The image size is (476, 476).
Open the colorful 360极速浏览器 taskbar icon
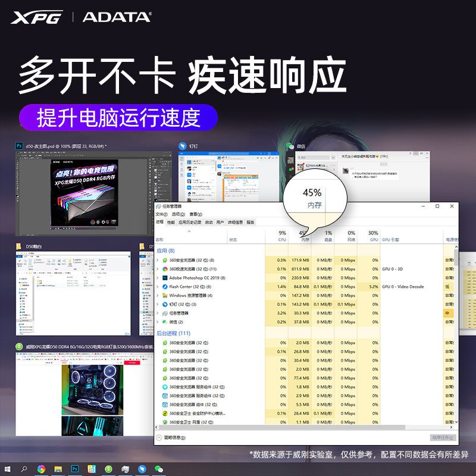click(41, 469)
